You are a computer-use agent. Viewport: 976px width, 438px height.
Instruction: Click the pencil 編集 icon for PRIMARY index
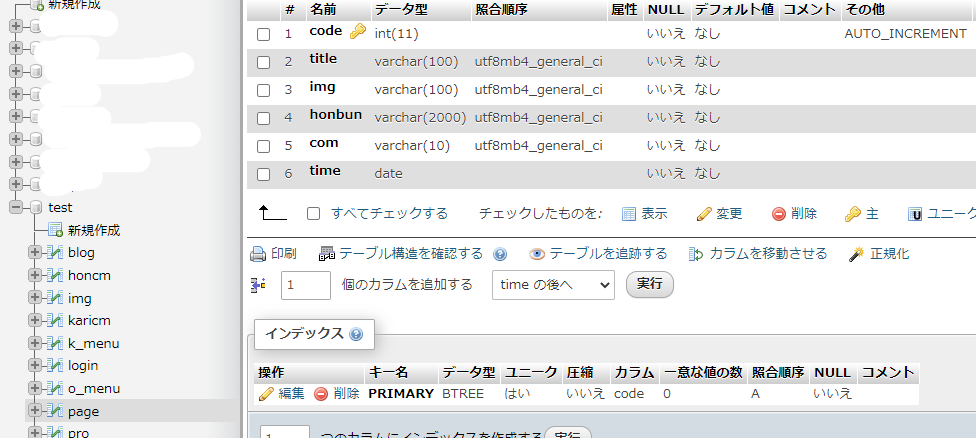(266, 394)
